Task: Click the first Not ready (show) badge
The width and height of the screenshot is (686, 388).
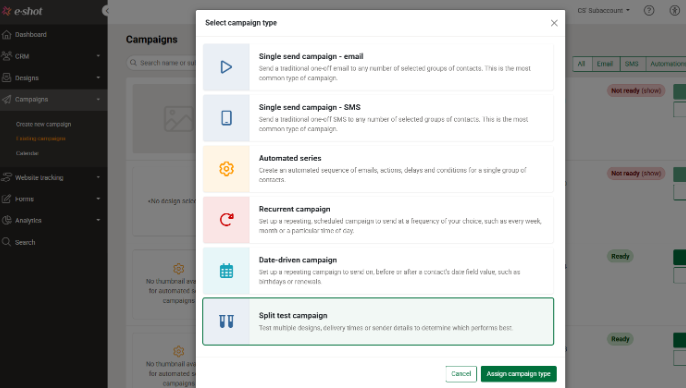Action: (x=636, y=91)
